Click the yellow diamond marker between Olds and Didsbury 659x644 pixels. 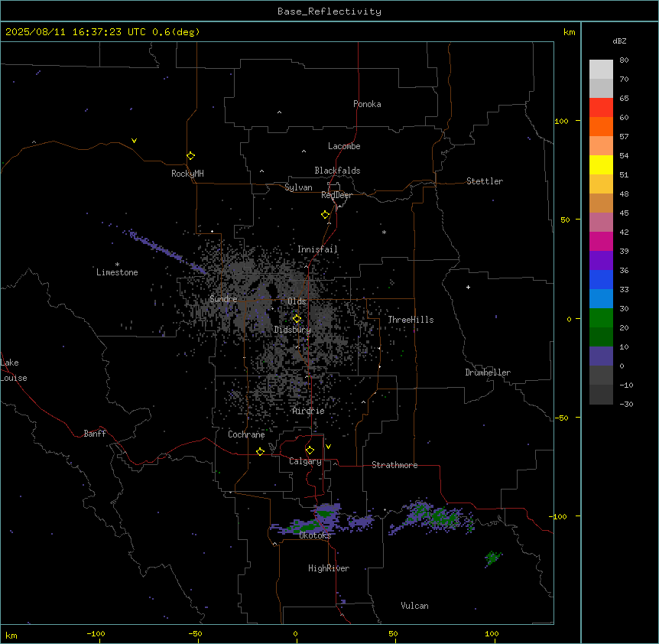click(297, 319)
